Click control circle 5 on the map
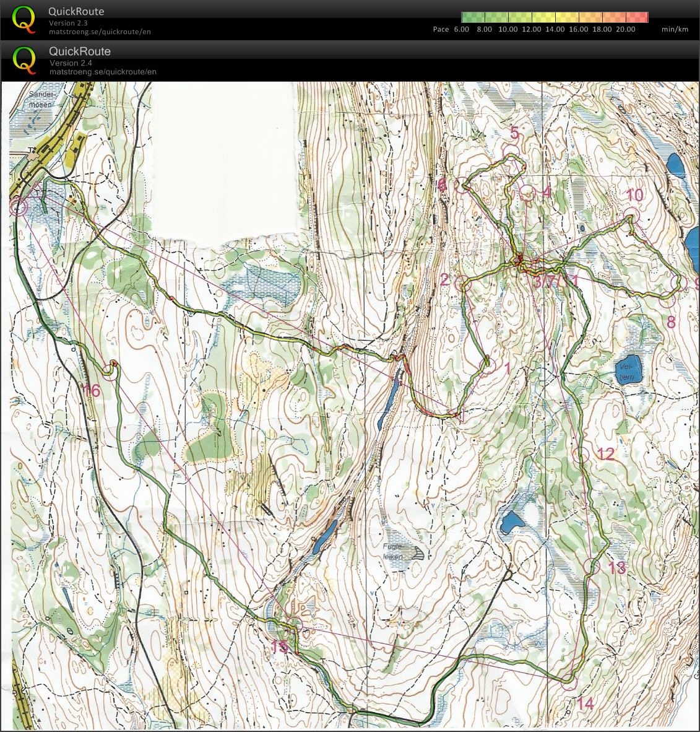The height and width of the screenshot is (732, 700). click(511, 153)
